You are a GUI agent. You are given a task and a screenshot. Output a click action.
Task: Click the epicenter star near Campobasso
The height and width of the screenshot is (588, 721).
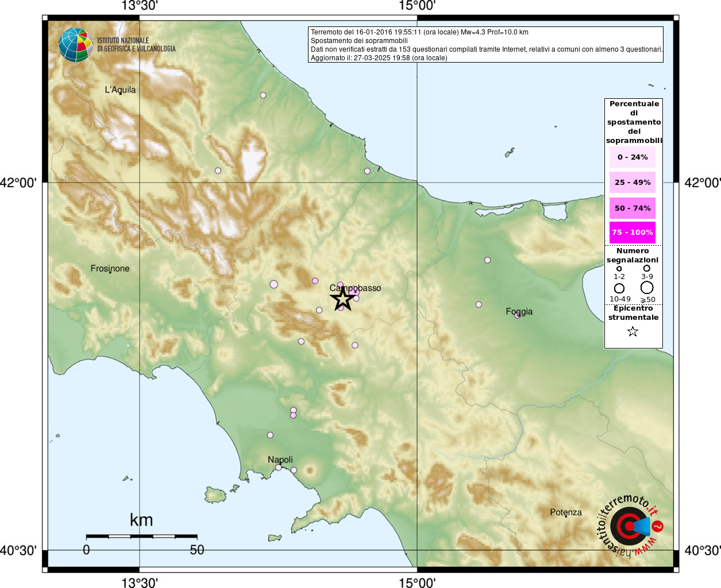(343, 299)
